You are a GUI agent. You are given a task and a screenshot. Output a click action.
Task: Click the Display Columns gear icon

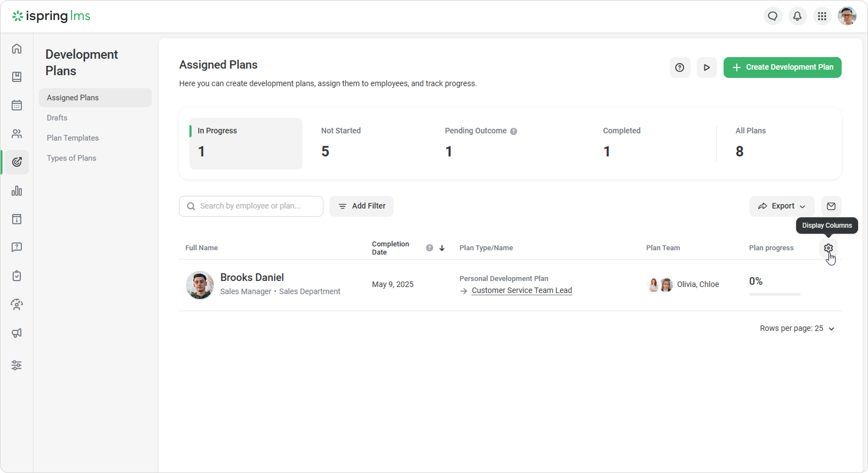pyautogui.click(x=828, y=248)
